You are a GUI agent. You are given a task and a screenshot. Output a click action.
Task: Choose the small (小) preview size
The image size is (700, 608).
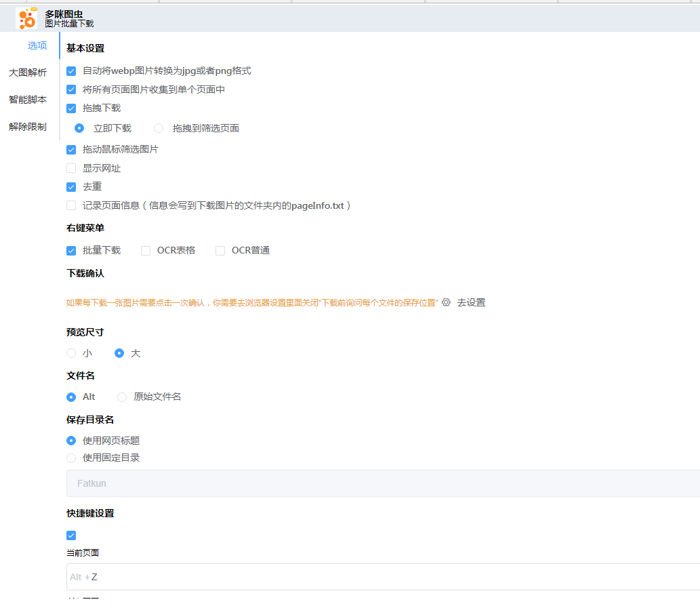(71, 353)
